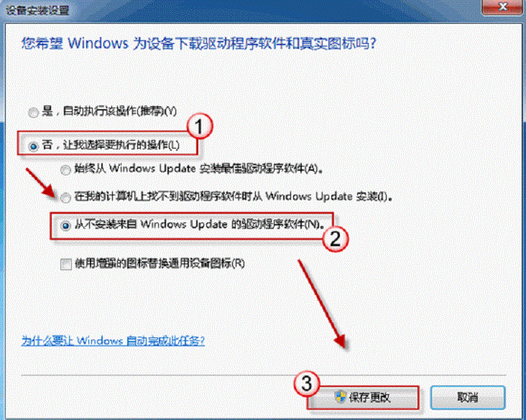Image resolution: width=526 pixels, height=420 pixels.
Task: Enable 使用增强的图标替换通用设备图标 checkbox
Action: pyautogui.click(x=66, y=264)
